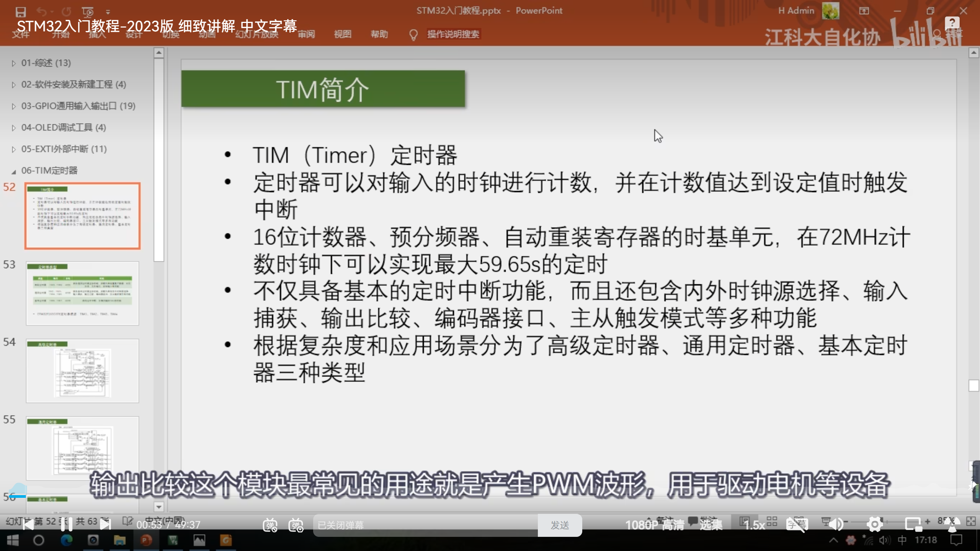Toggle the danmaku display switch
This screenshot has width=980, height=551.
(x=270, y=525)
